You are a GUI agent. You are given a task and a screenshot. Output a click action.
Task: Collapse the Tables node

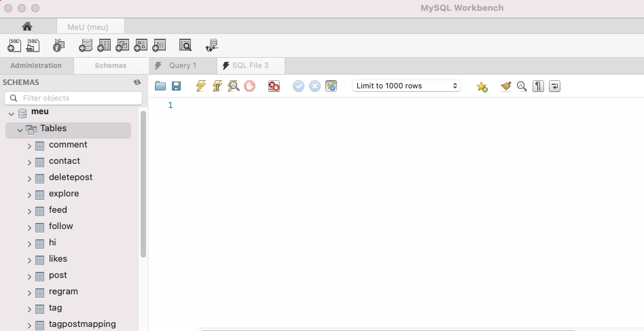click(x=20, y=130)
